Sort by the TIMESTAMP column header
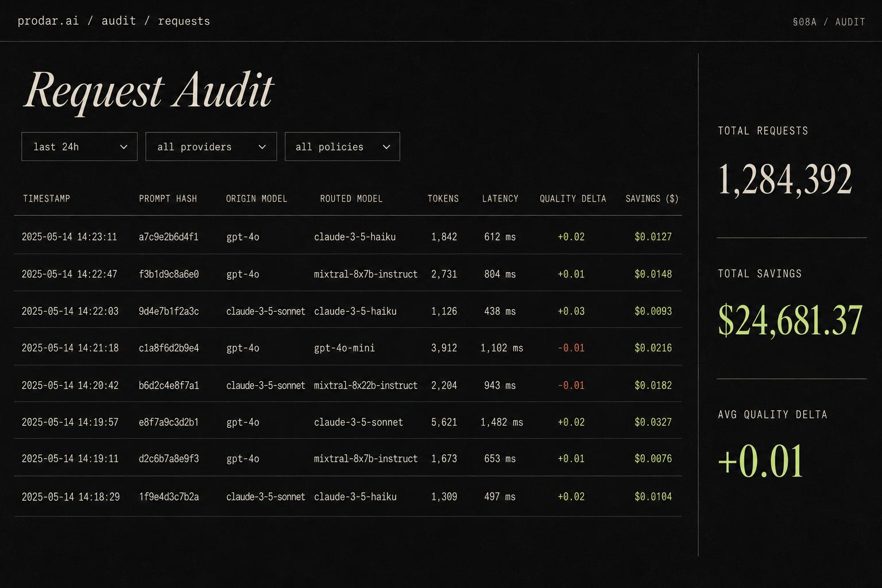The height and width of the screenshot is (588, 882). click(x=47, y=199)
